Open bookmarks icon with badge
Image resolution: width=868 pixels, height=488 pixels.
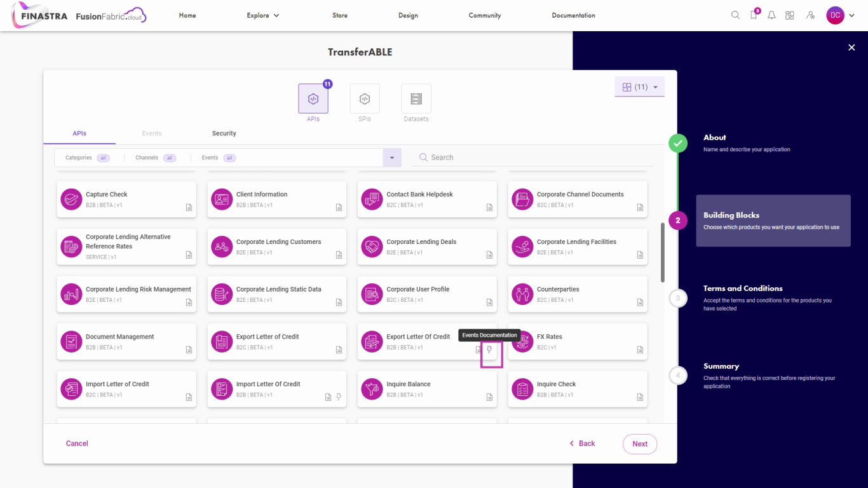tap(754, 15)
